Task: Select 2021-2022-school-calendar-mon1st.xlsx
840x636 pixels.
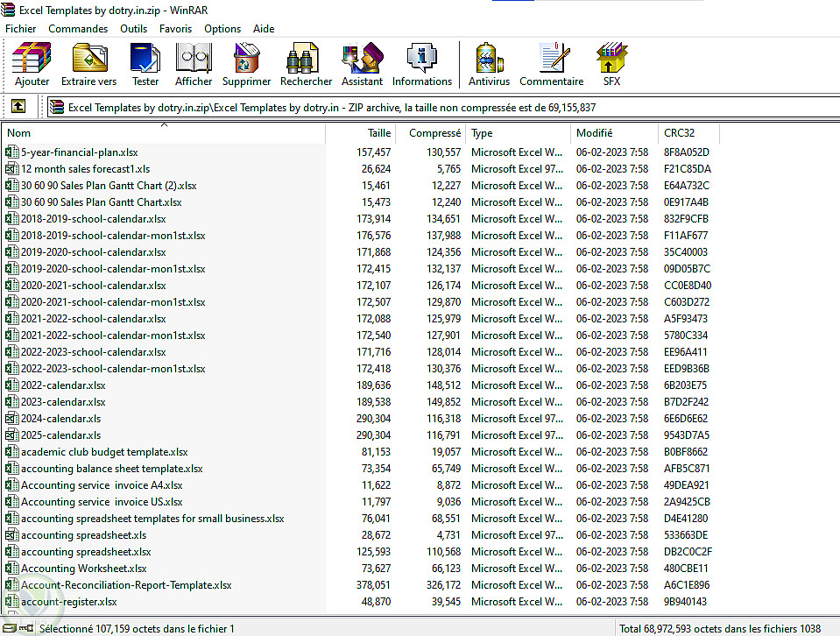Action: pyautogui.click(x=113, y=335)
